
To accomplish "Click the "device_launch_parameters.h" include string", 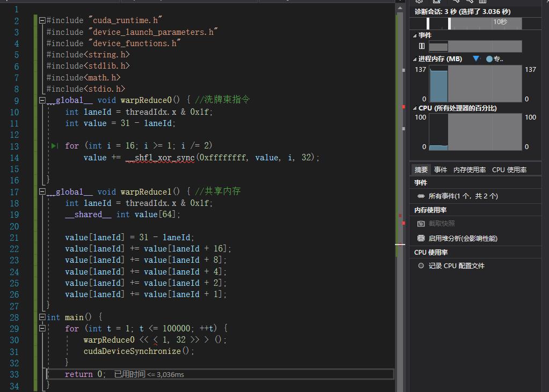I will pos(153,32).
